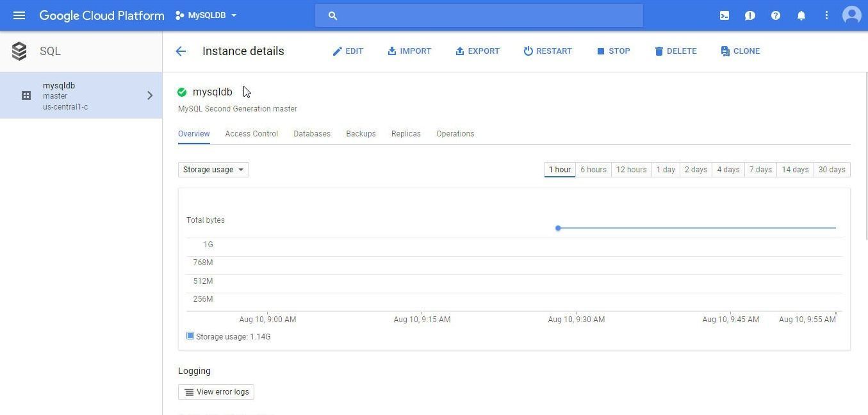The image size is (868, 415).
Task: Open the MySQLDB project selector dropdown
Action: 206,15
